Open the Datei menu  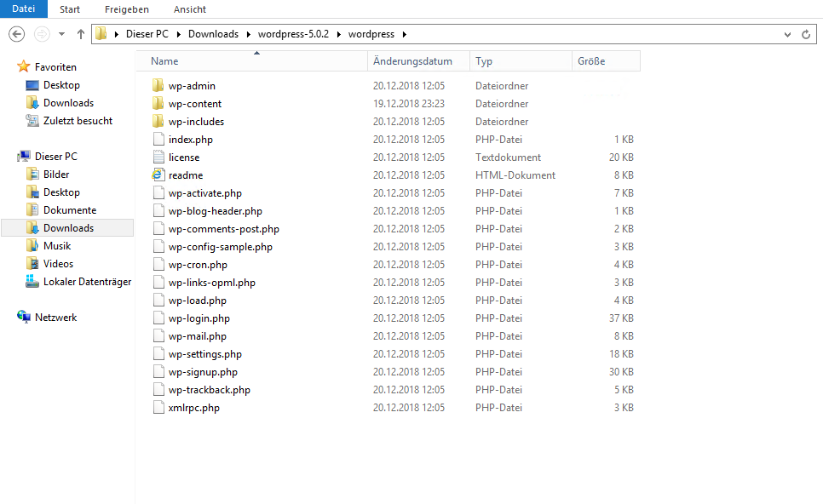(24, 9)
